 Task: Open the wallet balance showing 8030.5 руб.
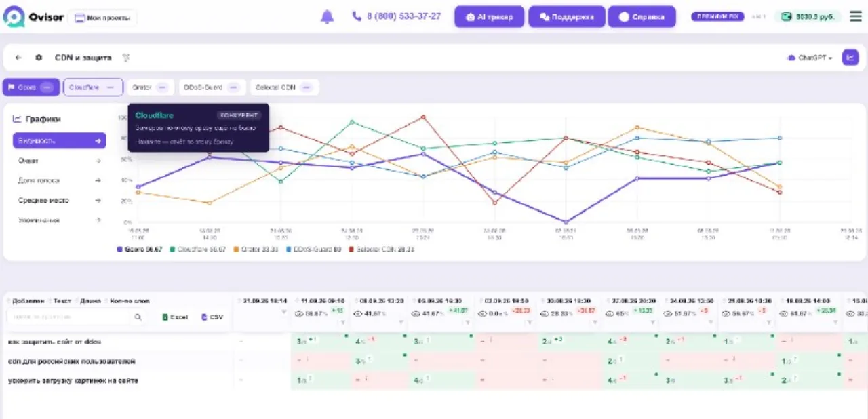point(808,16)
